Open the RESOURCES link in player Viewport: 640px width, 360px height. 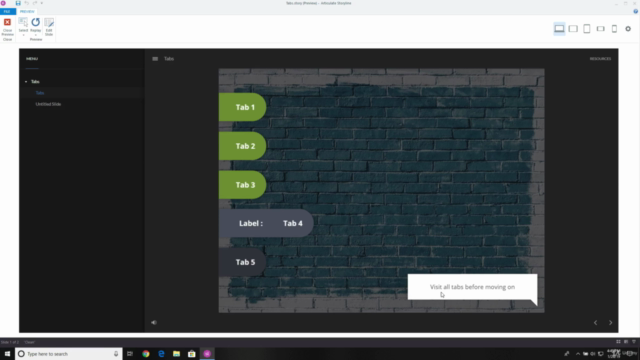pos(600,59)
